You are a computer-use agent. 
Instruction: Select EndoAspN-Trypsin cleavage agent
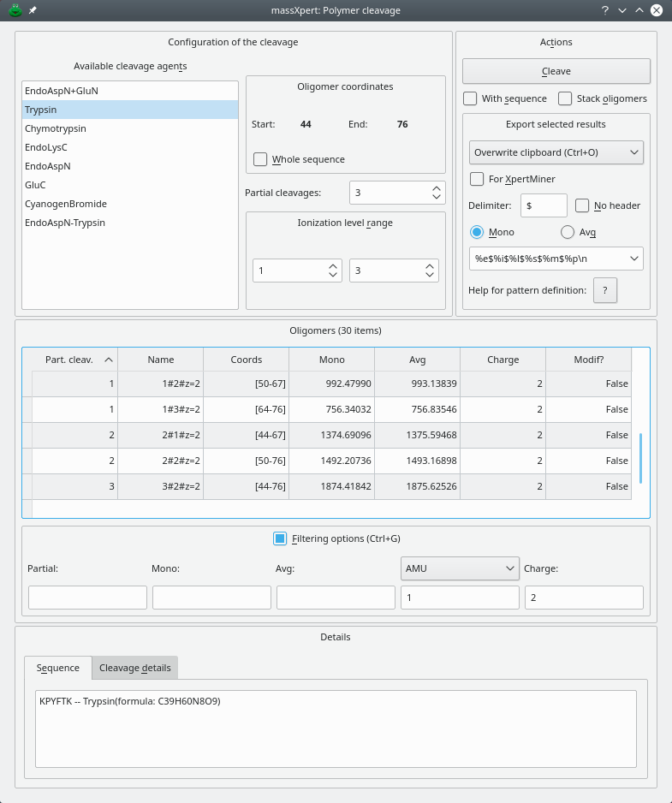[x=130, y=223]
